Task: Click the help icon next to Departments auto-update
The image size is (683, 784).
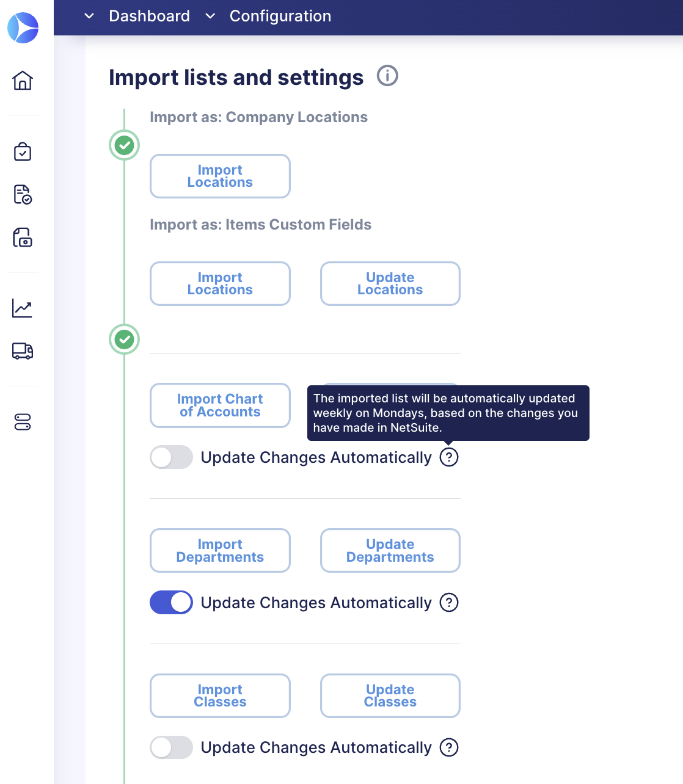Action: click(x=449, y=603)
